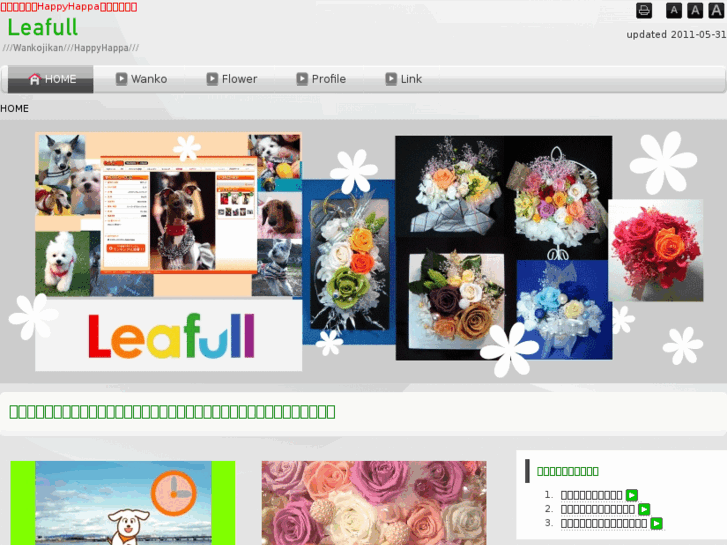Open the Flower menu item
727x545 pixels.
pyautogui.click(x=232, y=79)
